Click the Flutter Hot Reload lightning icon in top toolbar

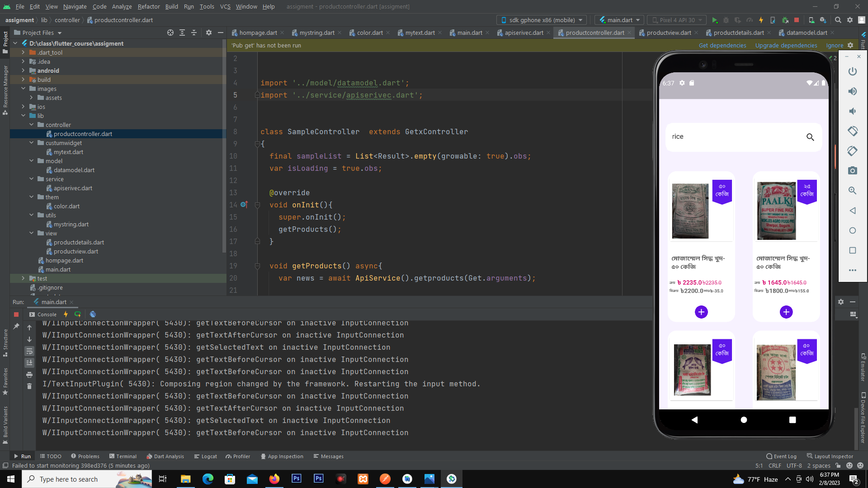click(x=761, y=20)
